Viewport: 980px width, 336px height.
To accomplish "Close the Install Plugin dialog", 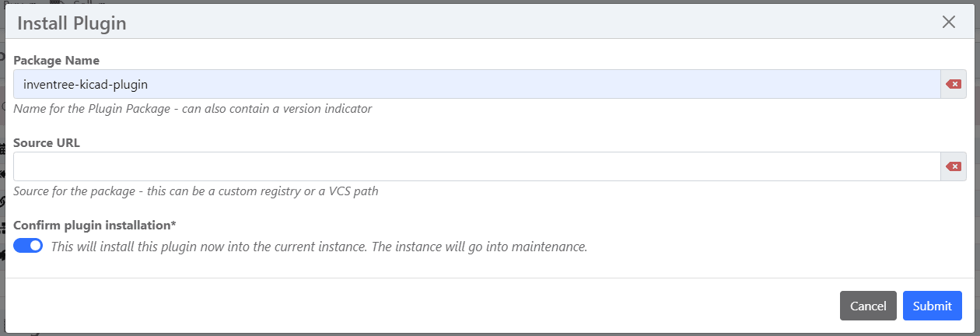I will [948, 22].
